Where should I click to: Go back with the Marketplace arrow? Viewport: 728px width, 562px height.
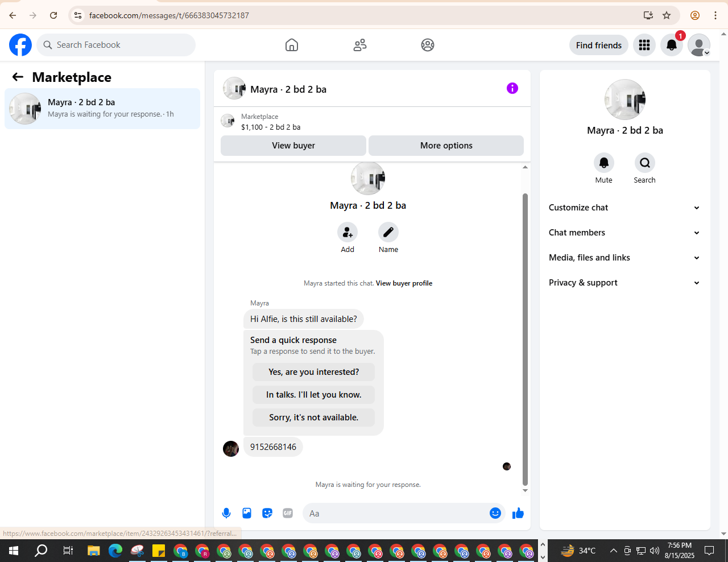[18, 77]
